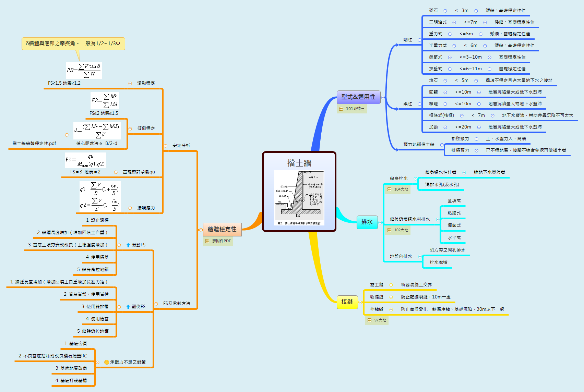Click the attachment icon beside 104大地
The height and width of the screenshot is (392, 584).
coord(389,189)
